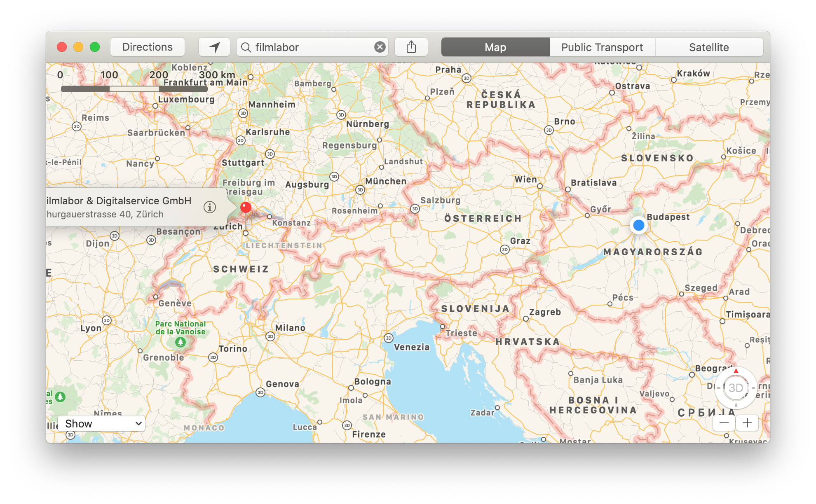The image size is (816, 504).
Task: Click the Bologna city label
Action: pyautogui.click(x=373, y=382)
